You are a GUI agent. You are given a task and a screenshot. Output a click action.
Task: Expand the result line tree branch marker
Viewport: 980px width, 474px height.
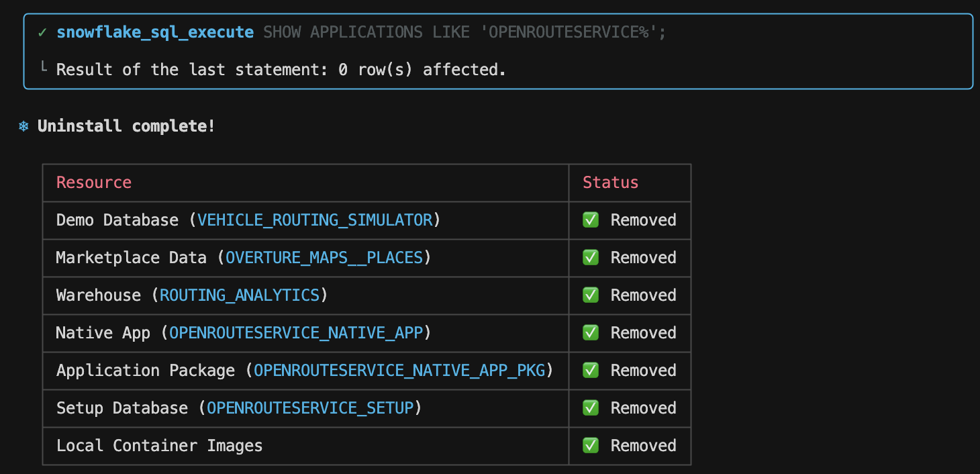[x=44, y=68]
